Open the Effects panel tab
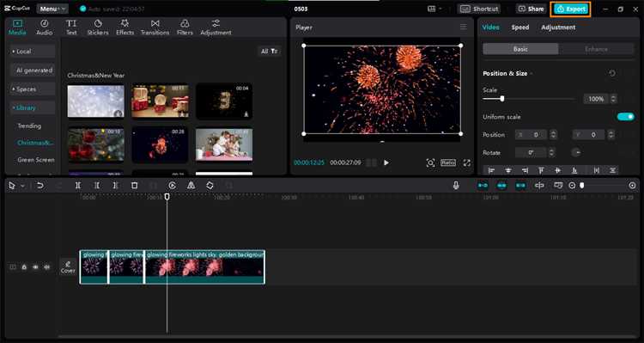Viewport: 644px width, 343px height. point(125,28)
